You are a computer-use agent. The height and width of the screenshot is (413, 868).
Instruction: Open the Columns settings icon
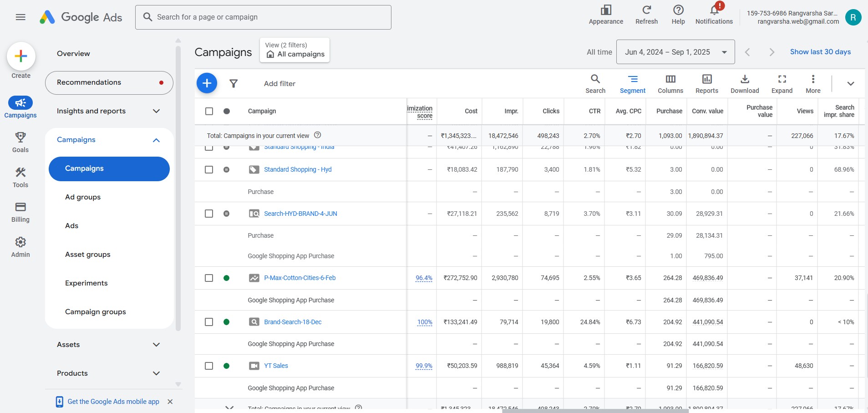670,79
